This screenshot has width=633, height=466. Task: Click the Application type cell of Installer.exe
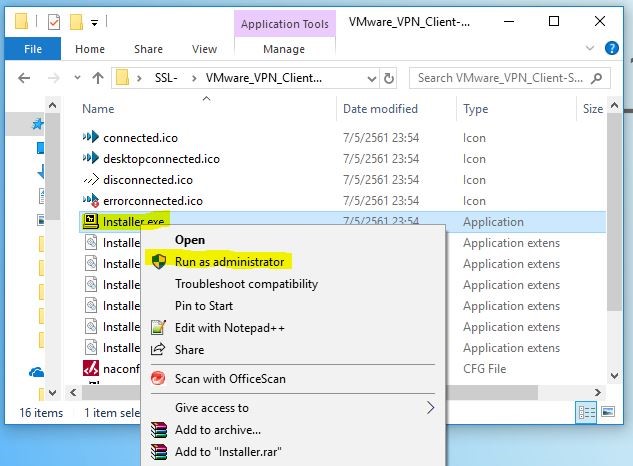[493, 222]
